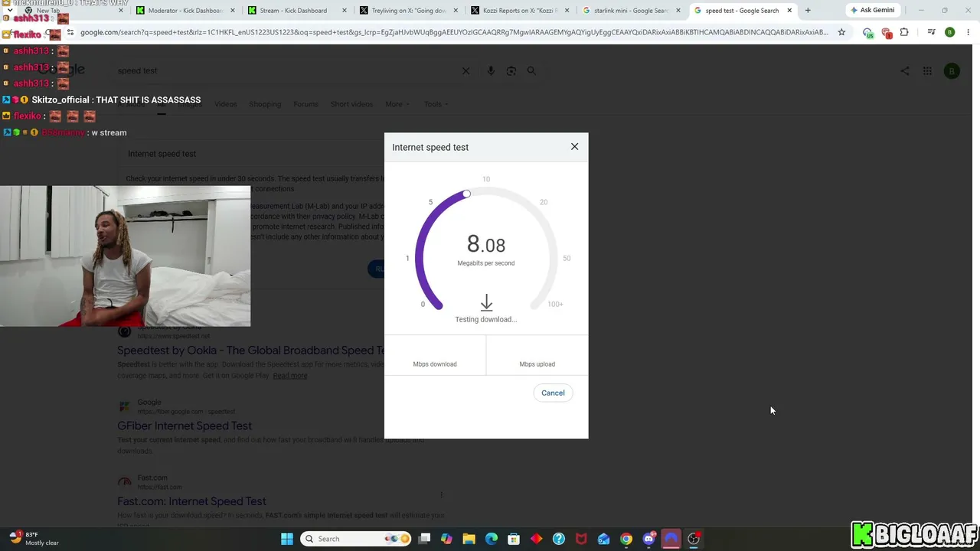
Task: Expand the More search filters dropdown
Action: [397, 104]
